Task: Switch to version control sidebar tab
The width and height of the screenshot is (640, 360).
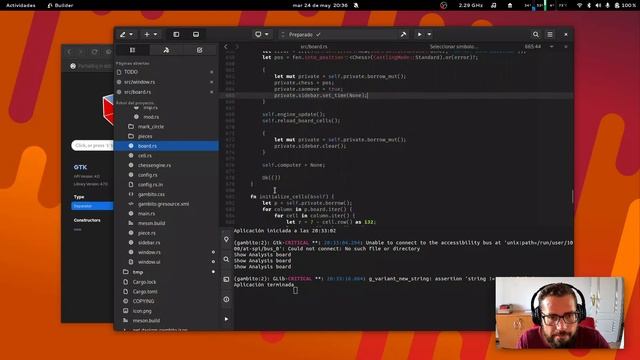Action: click(166, 50)
